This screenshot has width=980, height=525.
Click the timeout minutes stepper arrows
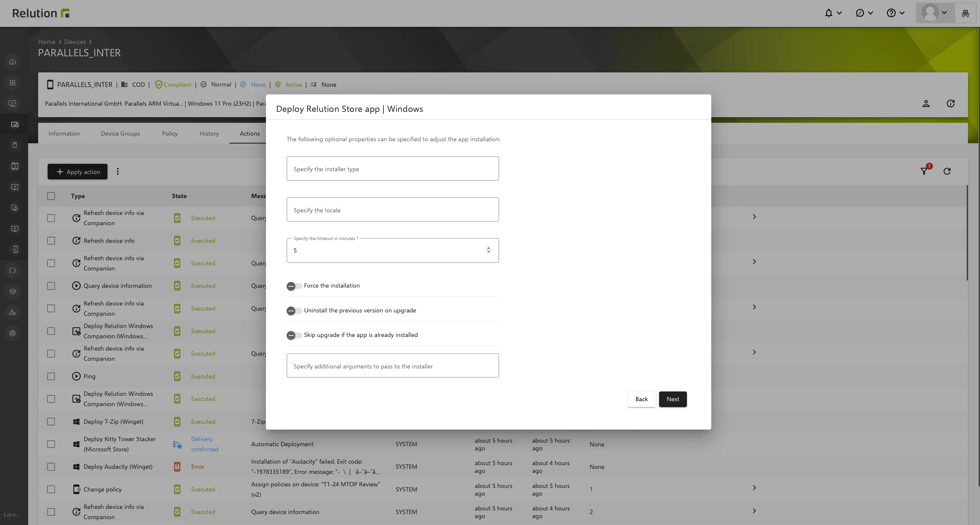coord(489,250)
